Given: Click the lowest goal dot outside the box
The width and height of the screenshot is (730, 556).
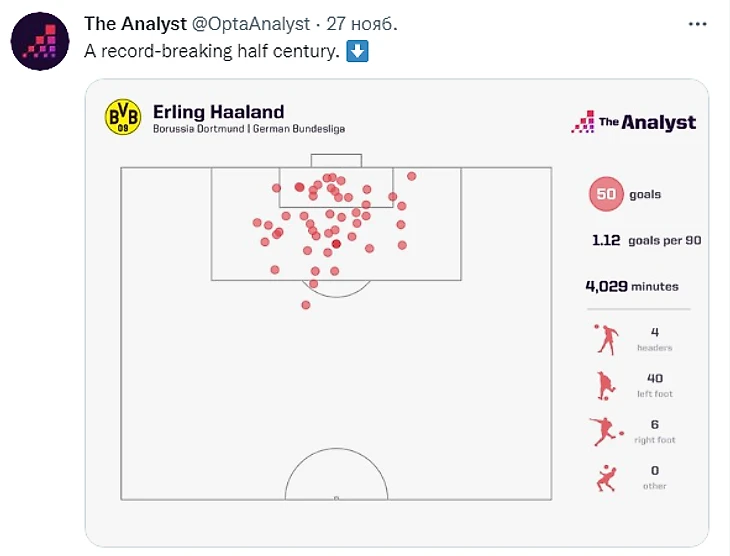Looking at the screenshot, I should pos(306,305).
